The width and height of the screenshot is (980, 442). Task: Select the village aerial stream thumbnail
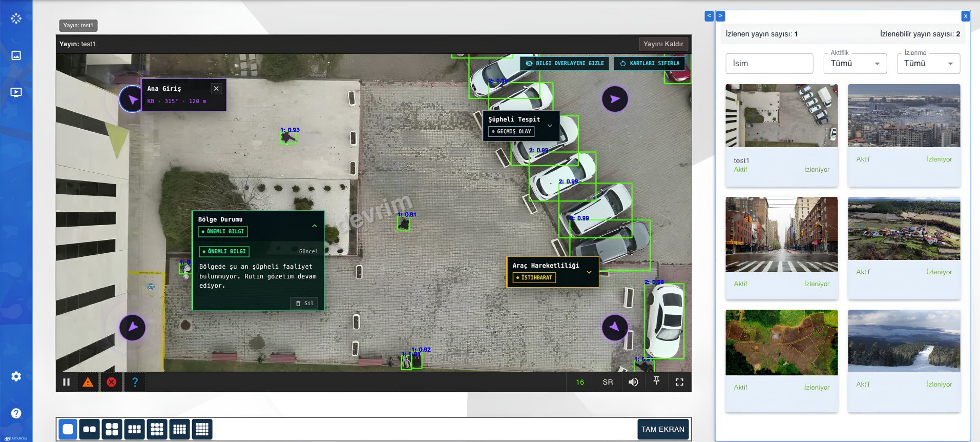[904, 229]
